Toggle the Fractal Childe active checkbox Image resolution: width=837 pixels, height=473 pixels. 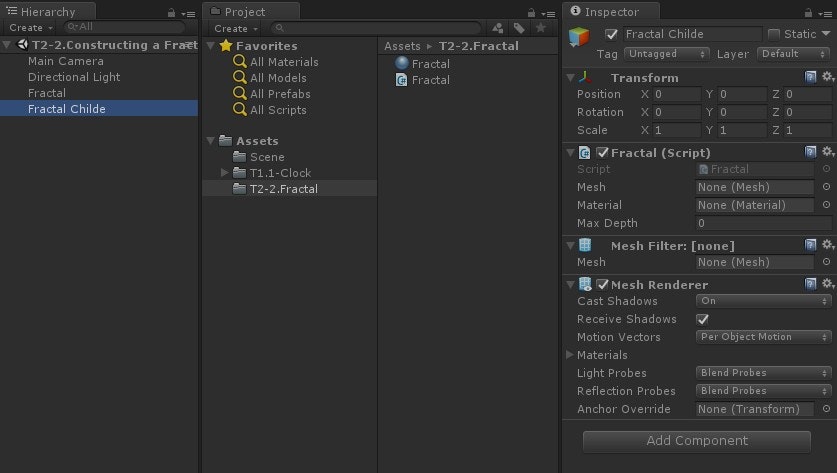point(611,35)
